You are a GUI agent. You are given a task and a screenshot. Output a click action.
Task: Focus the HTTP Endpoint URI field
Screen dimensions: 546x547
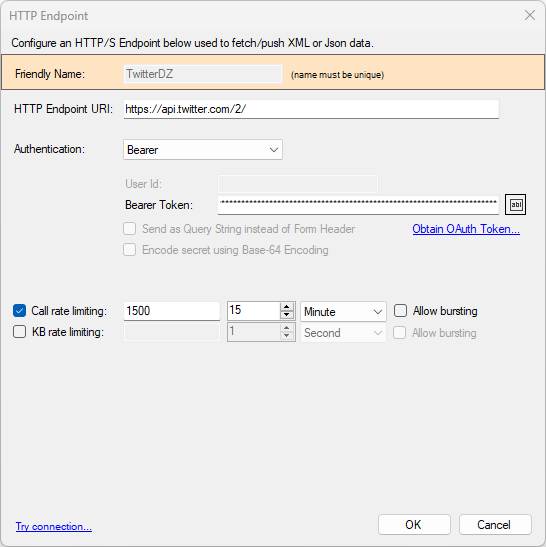click(311, 109)
